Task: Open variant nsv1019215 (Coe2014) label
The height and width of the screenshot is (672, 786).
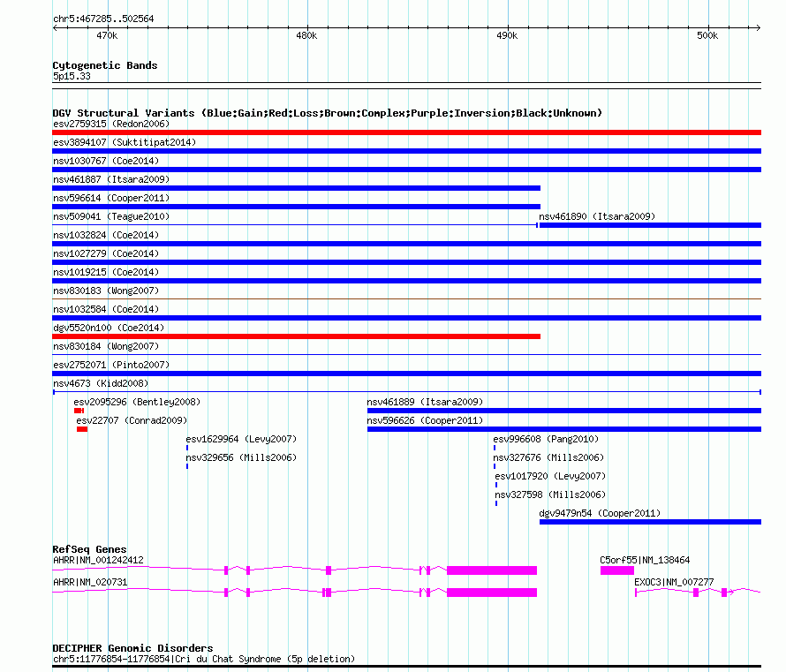Action: (x=106, y=272)
